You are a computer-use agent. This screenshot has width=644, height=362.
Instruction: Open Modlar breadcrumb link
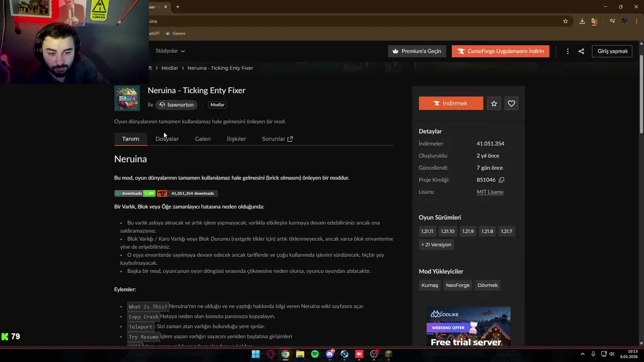(x=170, y=68)
